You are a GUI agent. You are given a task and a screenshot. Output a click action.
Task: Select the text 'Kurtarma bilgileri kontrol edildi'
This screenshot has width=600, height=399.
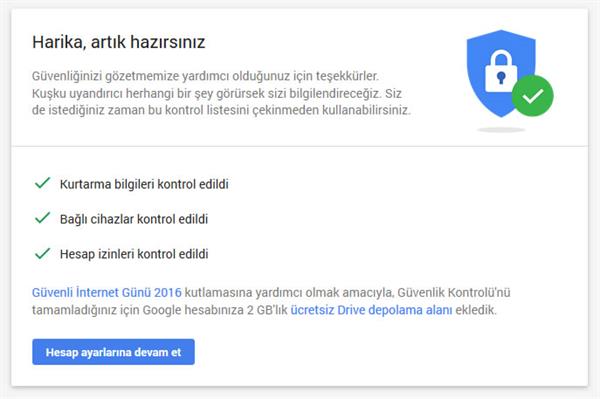click(144, 184)
